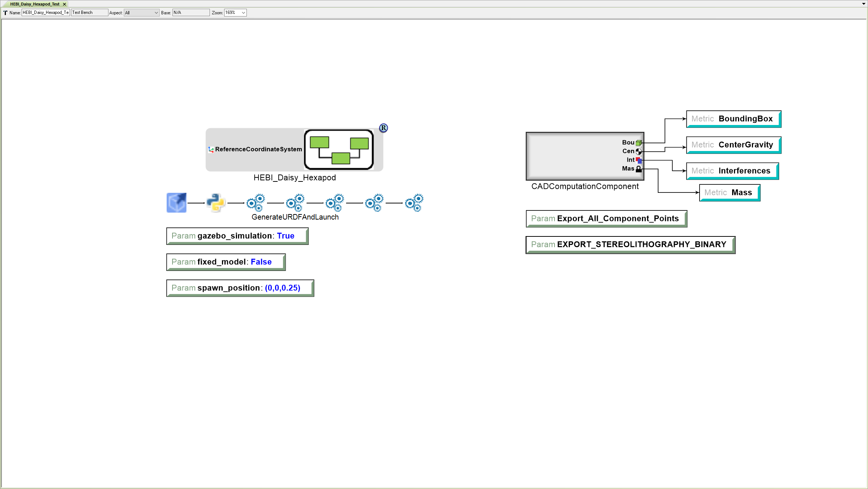Click the ReferenceCoordinateSystem axis icon
Screen dimensions: 868x489
pos(211,149)
